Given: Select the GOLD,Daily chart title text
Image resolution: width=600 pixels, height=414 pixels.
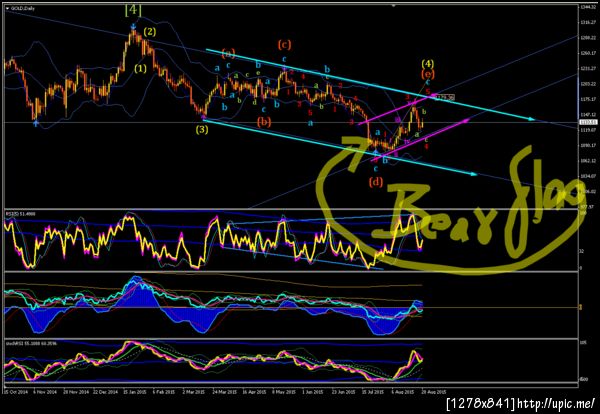Looking at the screenshot, I should 22,8.
